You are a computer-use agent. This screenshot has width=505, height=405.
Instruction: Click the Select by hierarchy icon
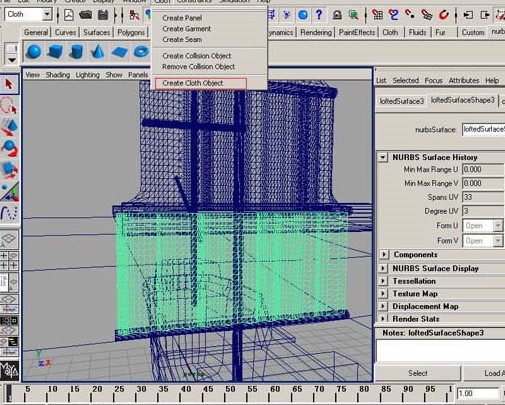click(134, 15)
